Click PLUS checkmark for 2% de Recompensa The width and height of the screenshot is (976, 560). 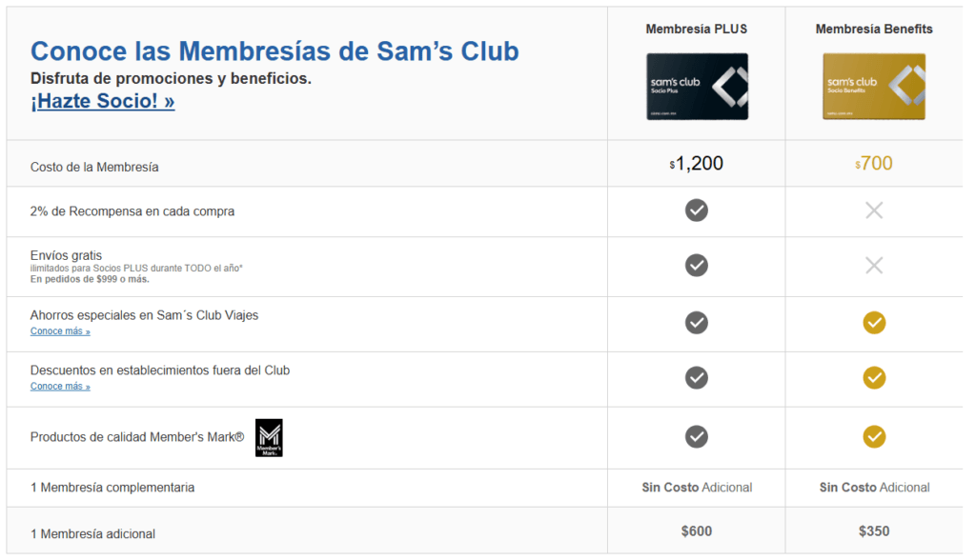tap(697, 210)
